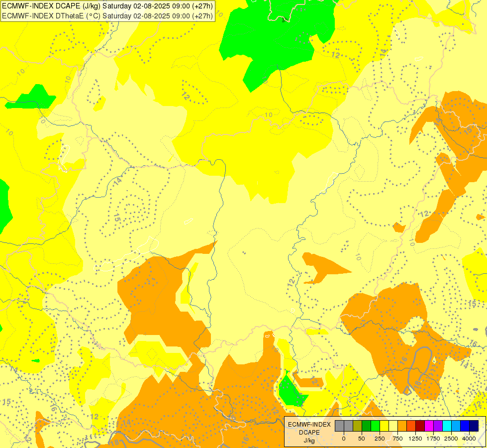Click the legend value label 4000
Image resolution: width=487 pixels, height=448 pixels.
469,439
